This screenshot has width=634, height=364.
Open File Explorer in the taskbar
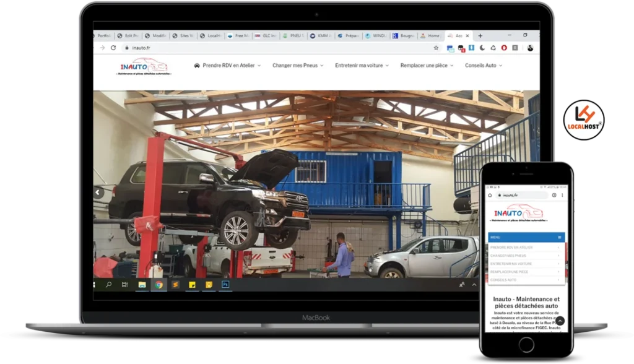[142, 285]
